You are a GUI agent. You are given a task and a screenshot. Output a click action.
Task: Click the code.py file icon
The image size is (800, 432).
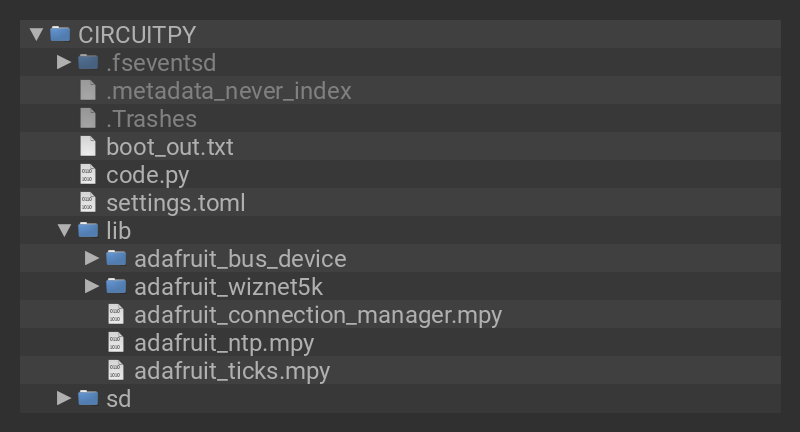click(88, 174)
